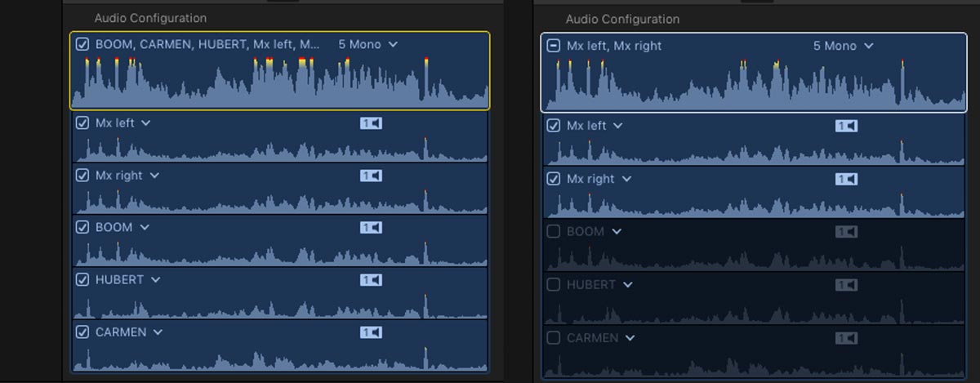Click mono speaker icon on enabled HUBERT row
Viewport: 980px width, 383px height.
coord(371,280)
